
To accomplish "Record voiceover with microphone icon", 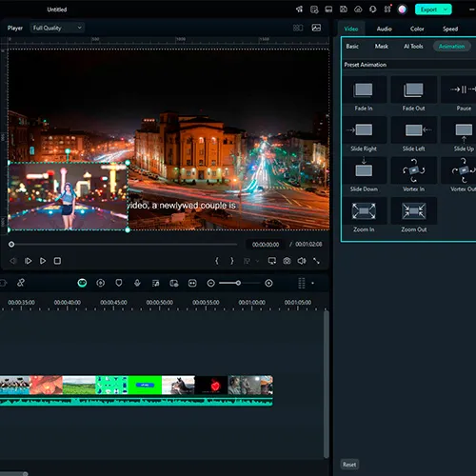I will [x=137, y=283].
